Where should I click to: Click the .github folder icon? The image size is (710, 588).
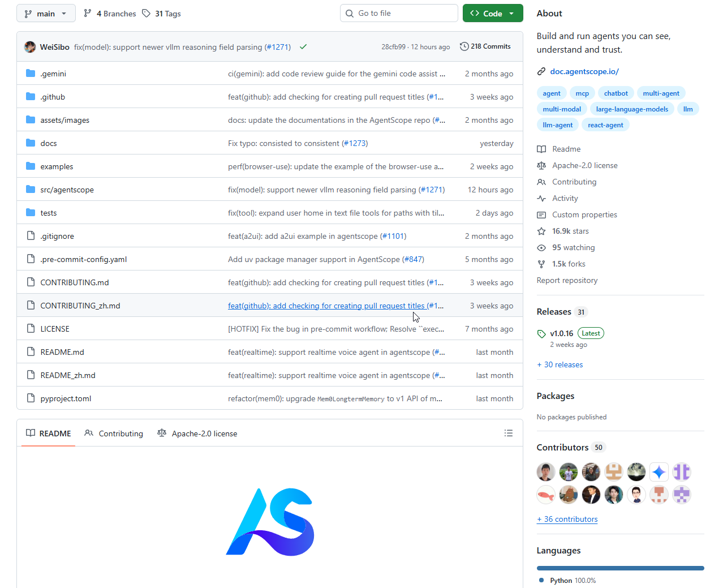click(x=31, y=97)
